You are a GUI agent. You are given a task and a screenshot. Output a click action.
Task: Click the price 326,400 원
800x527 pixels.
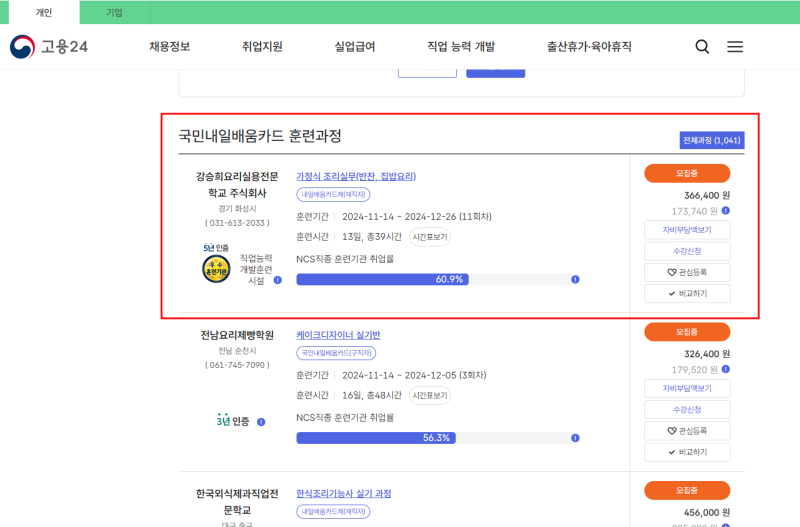tap(707, 354)
